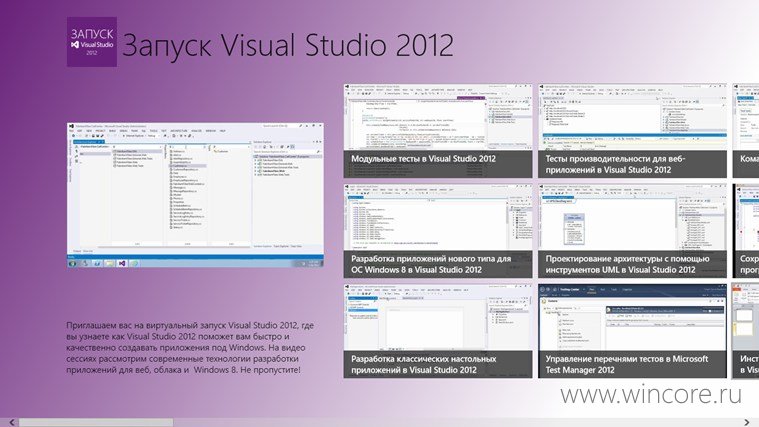Select tile "Разработка приложений нового типа для ОС Windows 8"
Viewport: 759px width, 427px height.
[x=438, y=231]
